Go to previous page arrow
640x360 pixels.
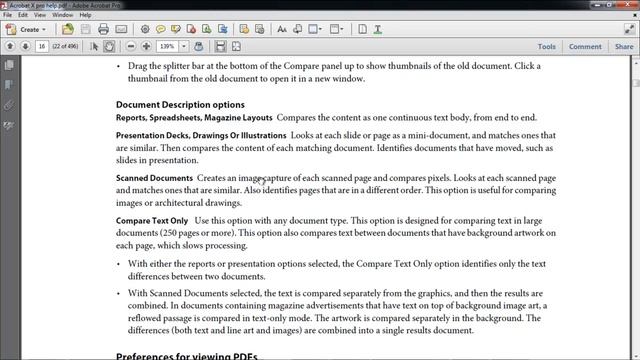click(x=10, y=46)
